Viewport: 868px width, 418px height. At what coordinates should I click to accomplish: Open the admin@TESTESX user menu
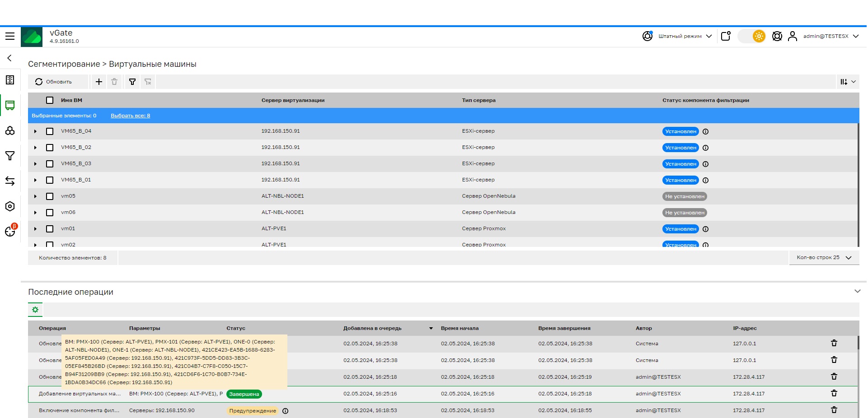point(825,36)
